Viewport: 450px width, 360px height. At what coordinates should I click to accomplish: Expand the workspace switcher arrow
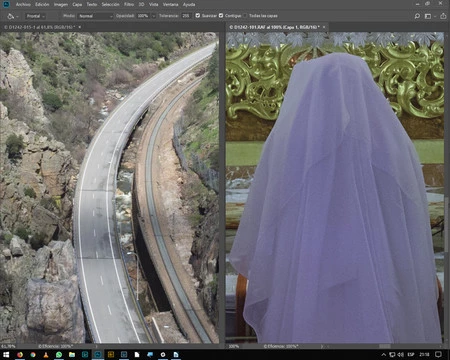[x=435, y=16]
